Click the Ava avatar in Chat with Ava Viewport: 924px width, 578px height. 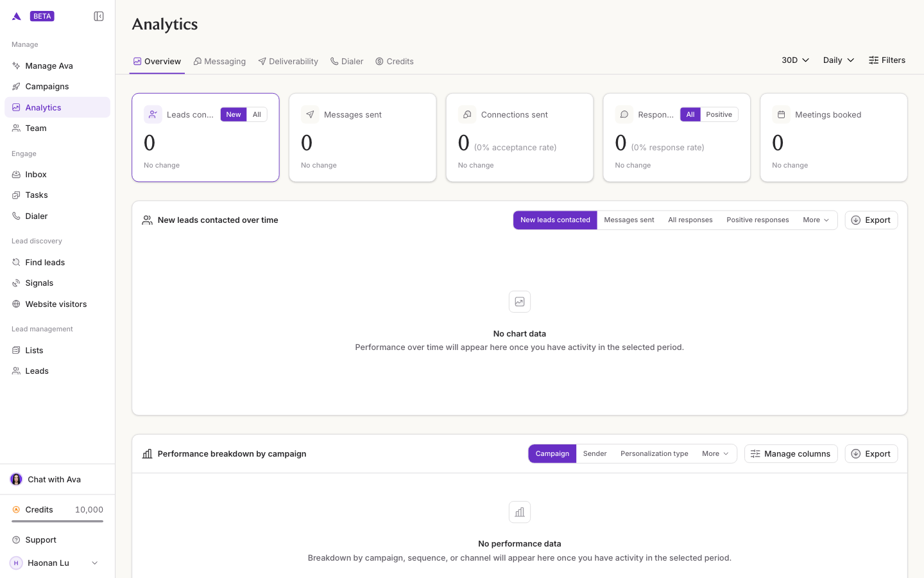tap(16, 479)
